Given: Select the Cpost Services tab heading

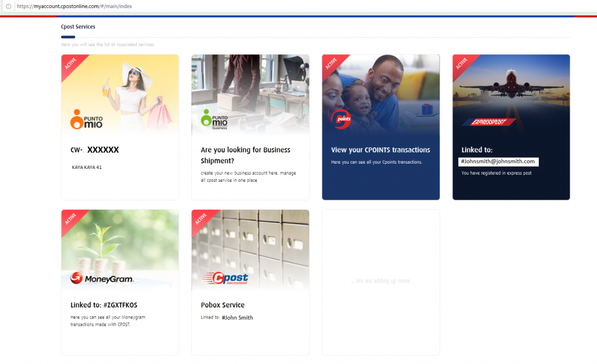Looking at the screenshot, I should click(x=78, y=27).
